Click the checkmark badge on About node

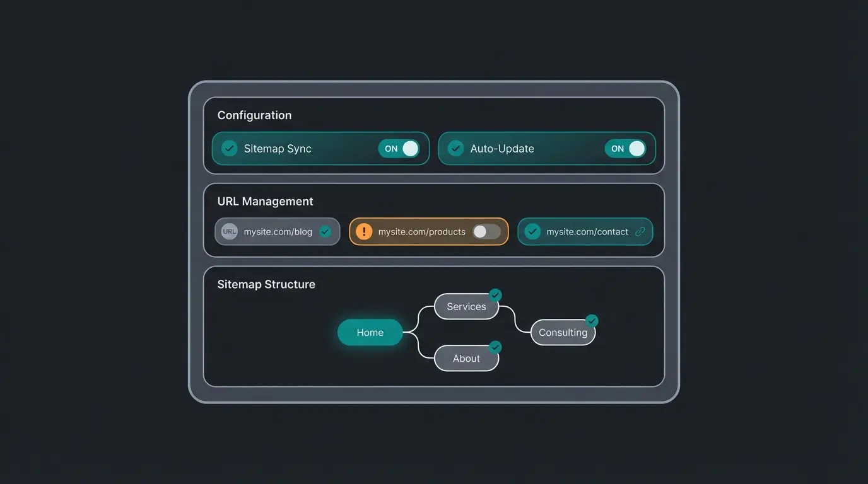(495, 347)
